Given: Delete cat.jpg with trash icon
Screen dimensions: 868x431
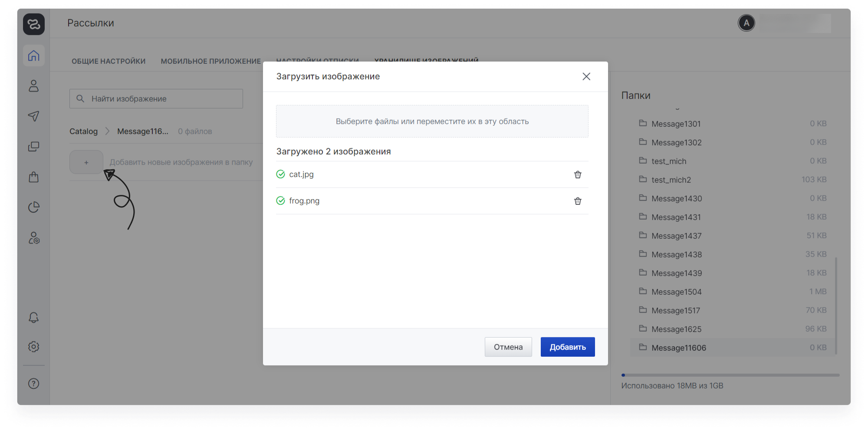Looking at the screenshot, I should 578,174.
